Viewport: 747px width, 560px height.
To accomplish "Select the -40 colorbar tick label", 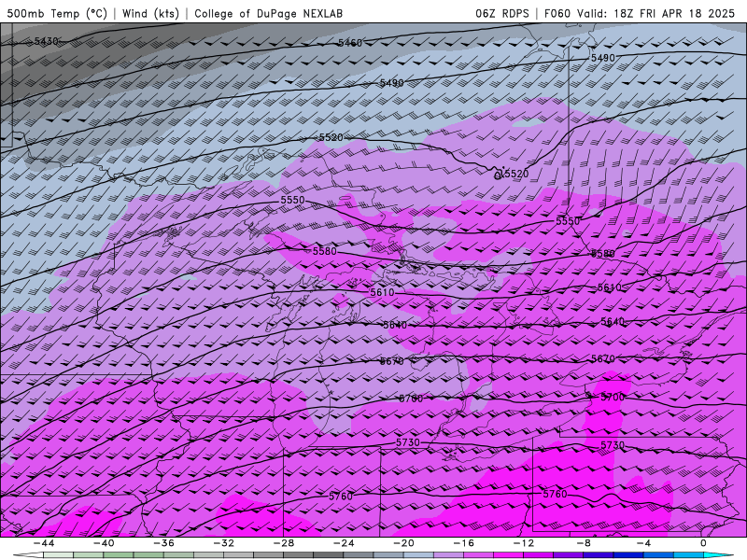I will click(104, 543).
